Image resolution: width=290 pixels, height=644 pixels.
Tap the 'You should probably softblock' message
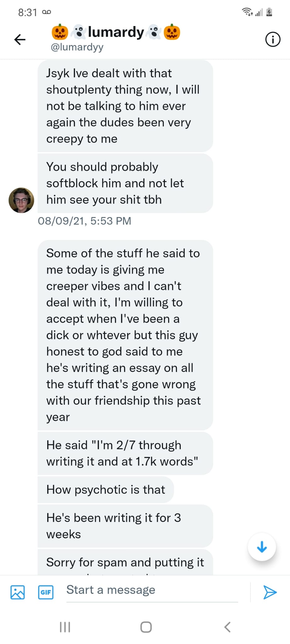pos(125,183)
